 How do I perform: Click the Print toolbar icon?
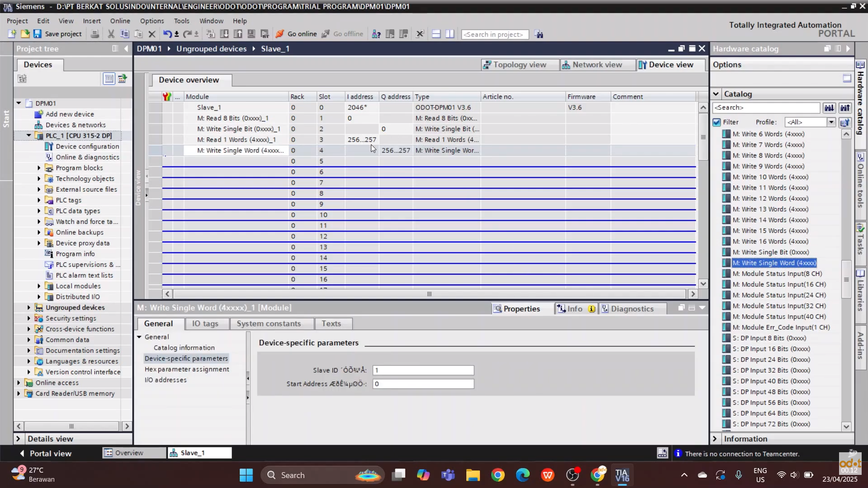[x=95, y=34]
